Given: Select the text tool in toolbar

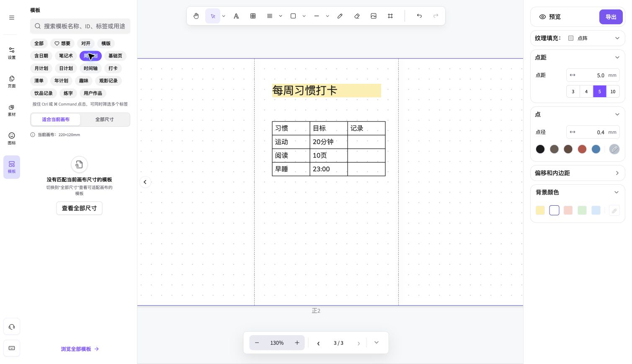Looking at the screenshot, I should [x=236, y=16].
